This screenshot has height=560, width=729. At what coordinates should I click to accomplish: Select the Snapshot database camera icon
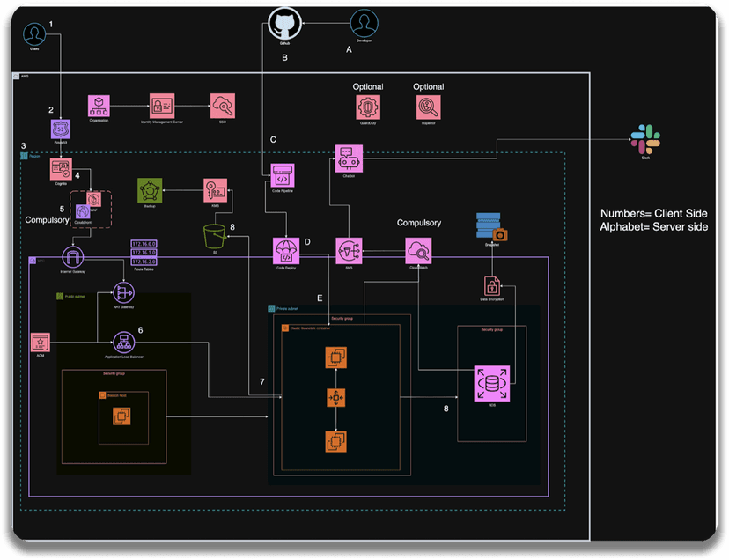click(492, 227)
